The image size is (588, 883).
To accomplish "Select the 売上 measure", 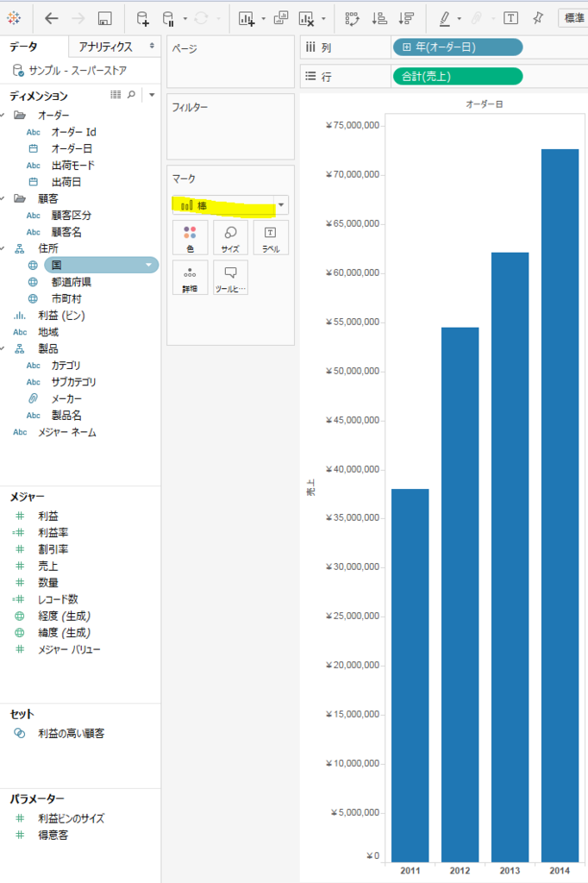I will tap(48, 566).
